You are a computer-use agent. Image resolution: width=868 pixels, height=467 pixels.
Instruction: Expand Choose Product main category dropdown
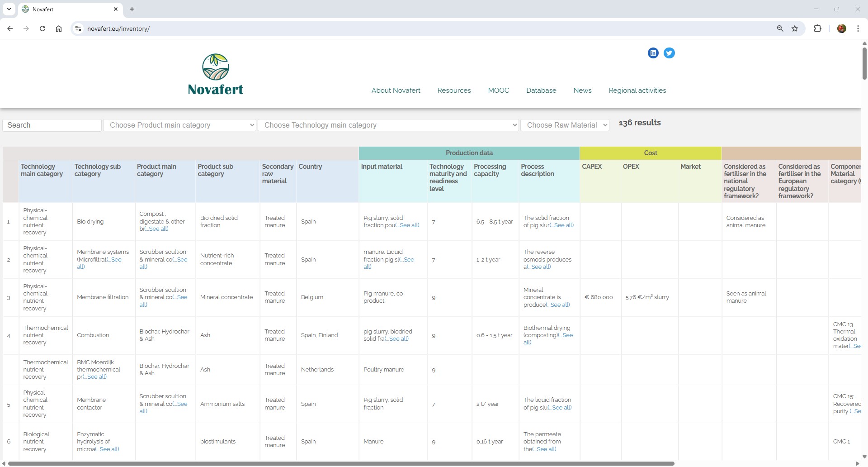tap(179, 125)
